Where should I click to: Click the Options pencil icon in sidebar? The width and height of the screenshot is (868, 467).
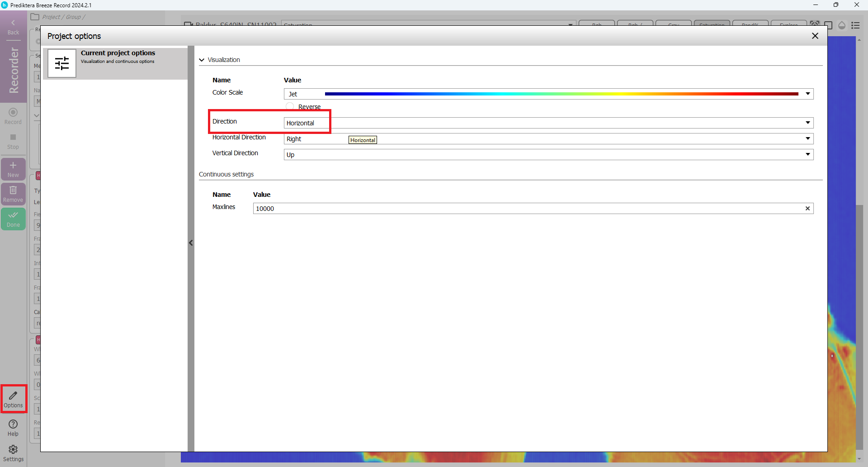(x=13, y=398)
